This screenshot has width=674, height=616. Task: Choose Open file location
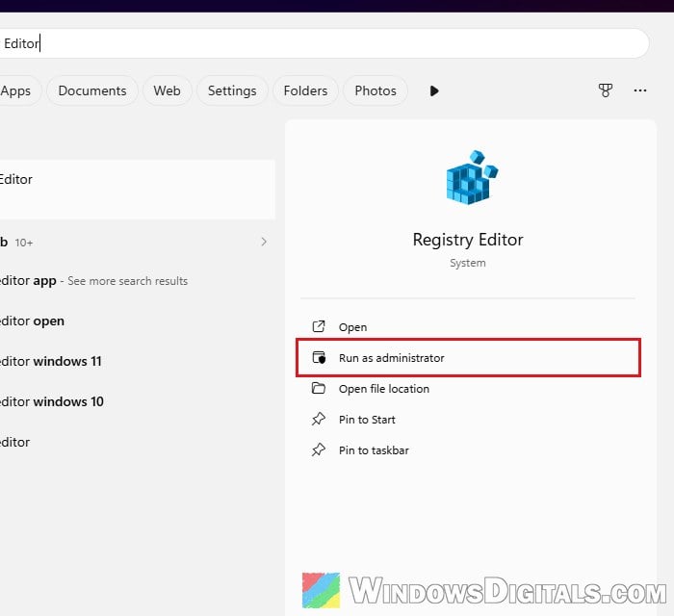click(x=469, y=389)
